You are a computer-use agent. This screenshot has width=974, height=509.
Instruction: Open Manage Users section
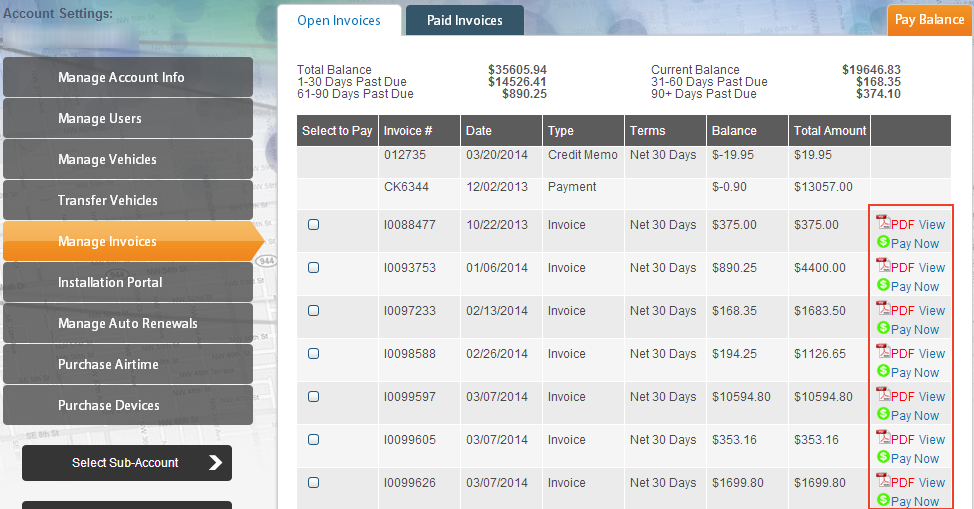[128, 118]
